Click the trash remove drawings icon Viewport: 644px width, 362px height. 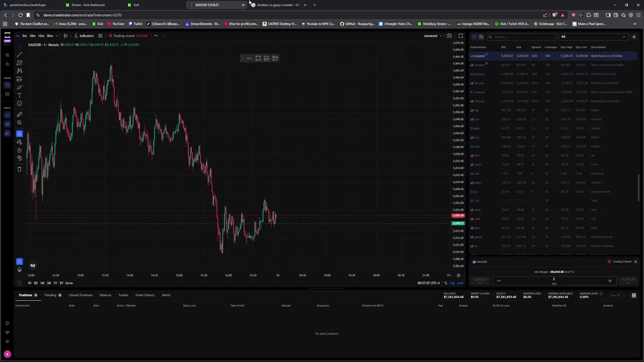[x=19, y=169]
